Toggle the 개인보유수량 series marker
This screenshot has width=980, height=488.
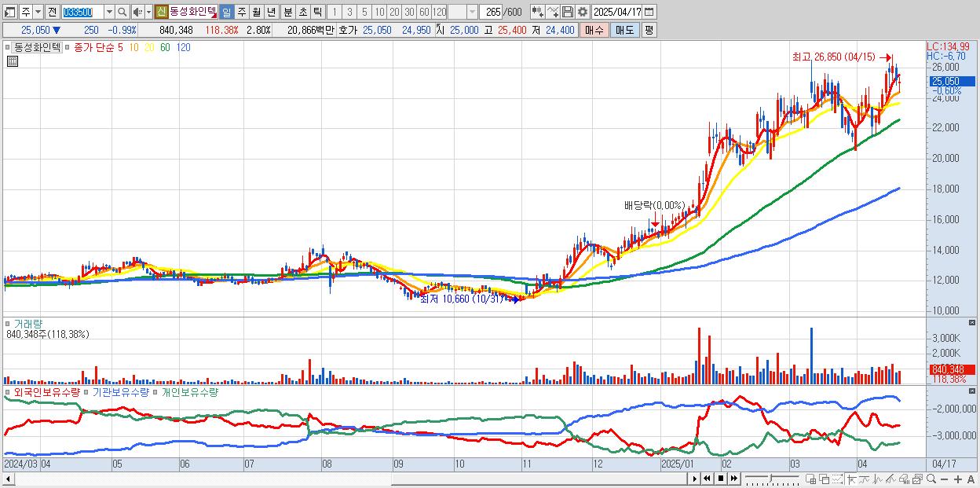click(155, 391)
